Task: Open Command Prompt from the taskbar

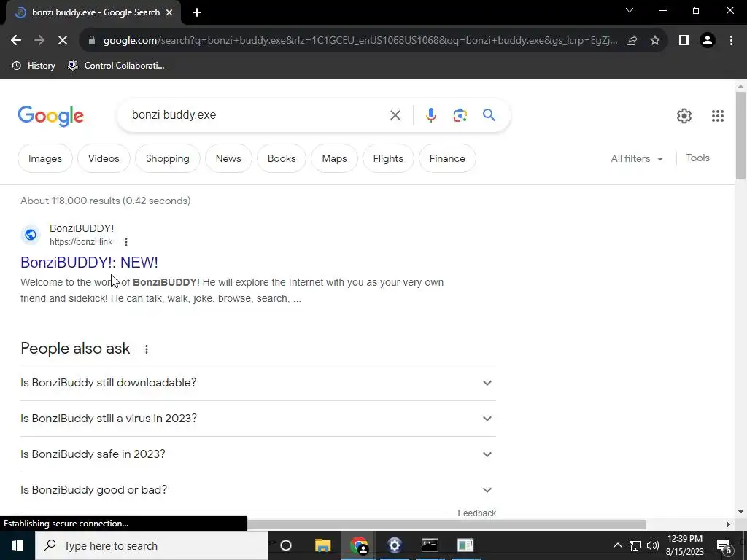Action: pyautogui.click(x=430, y=545)
